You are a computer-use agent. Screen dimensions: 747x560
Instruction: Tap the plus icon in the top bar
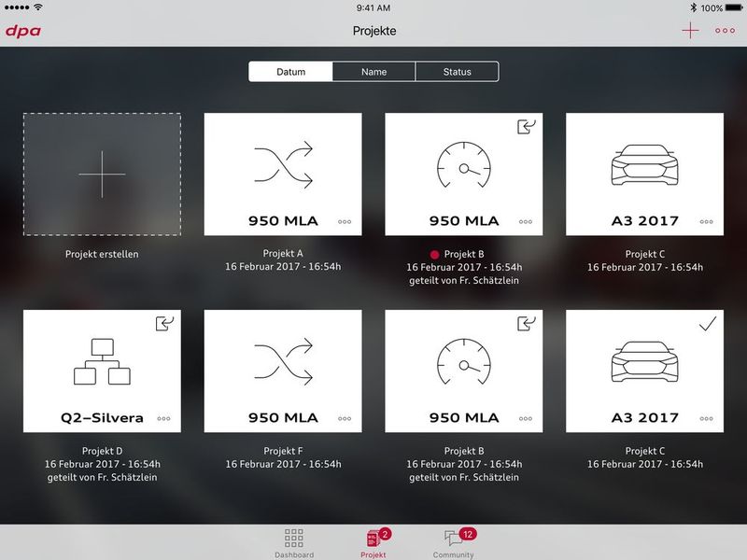[x=690, y=31]
